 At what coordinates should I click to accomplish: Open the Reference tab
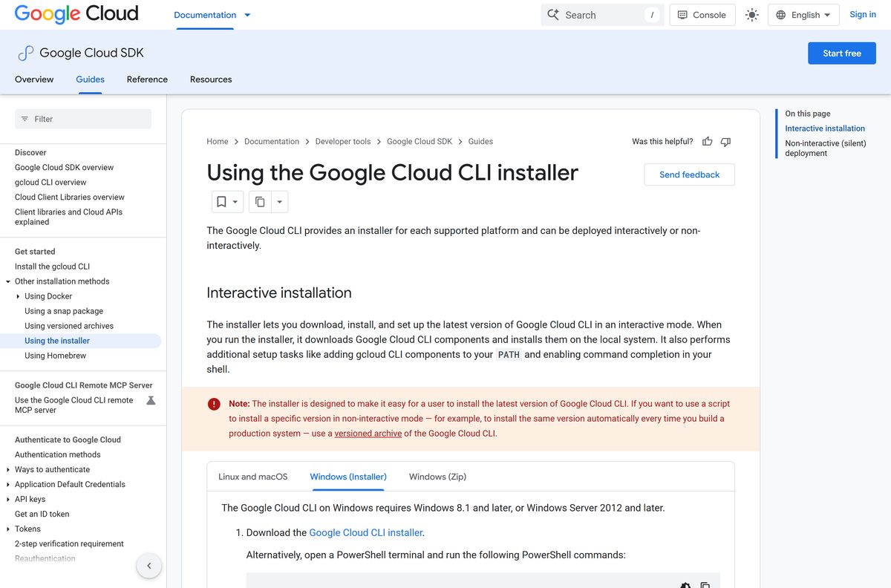[x=147, y=79]
